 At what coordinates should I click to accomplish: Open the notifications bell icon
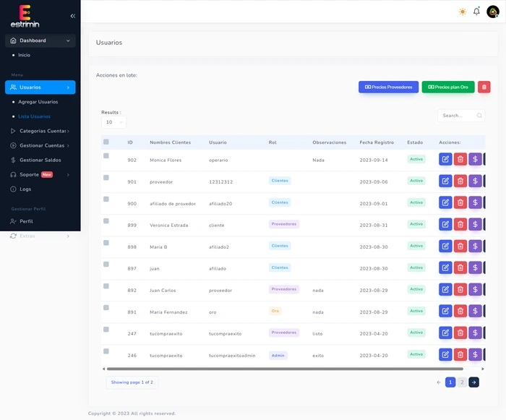coord(476,12)
